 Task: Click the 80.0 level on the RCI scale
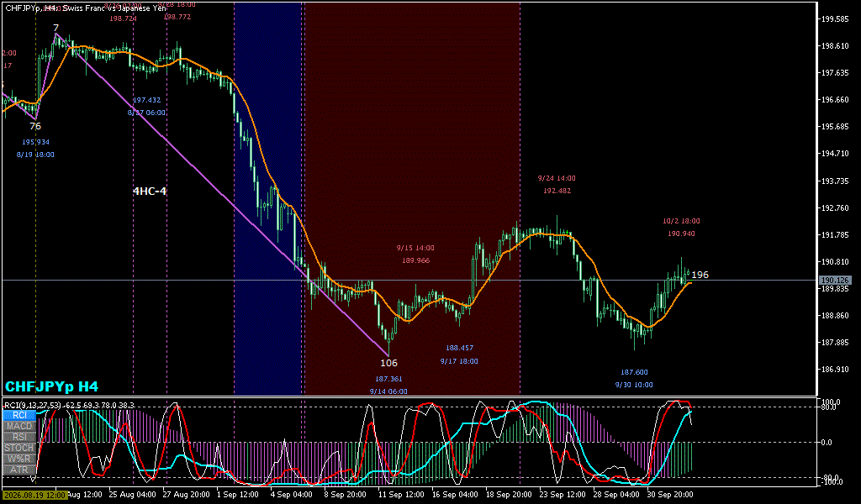(827, 407)
